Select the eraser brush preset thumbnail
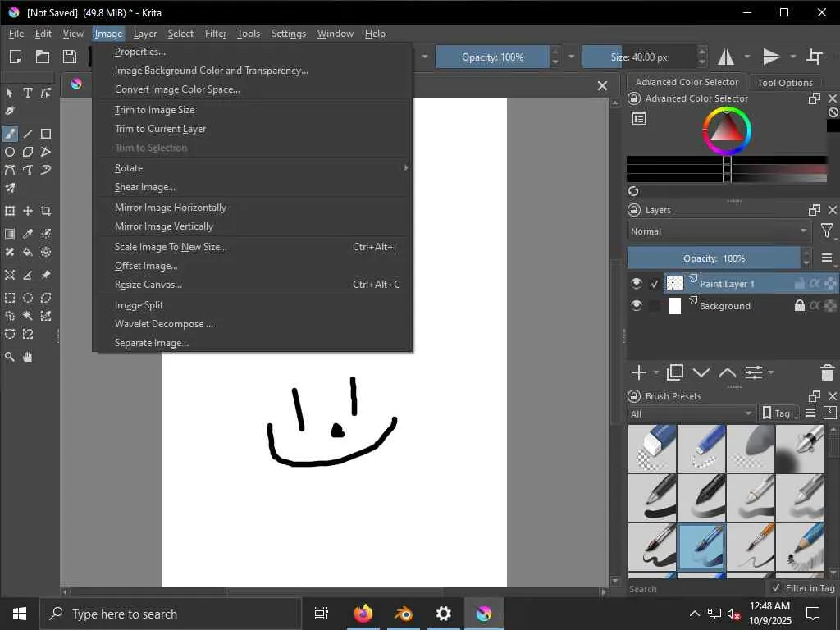 pyautogui.click(x=652, y=449)
